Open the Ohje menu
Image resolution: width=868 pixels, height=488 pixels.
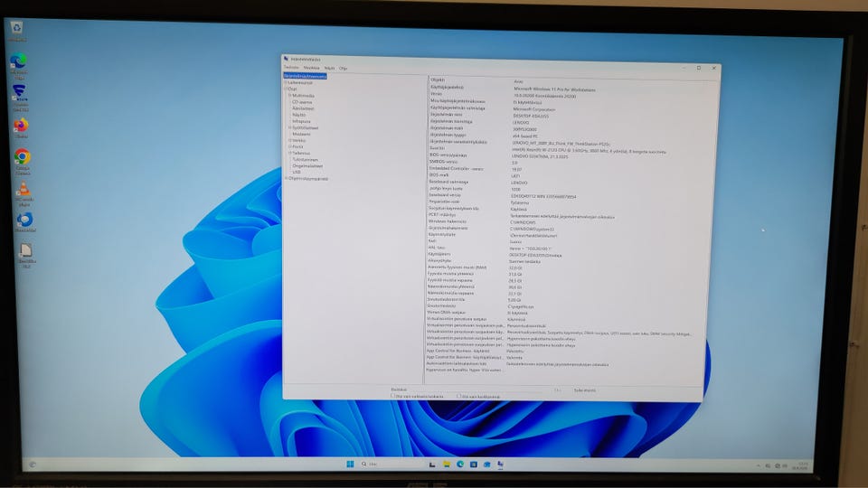[x=344, y=68]
